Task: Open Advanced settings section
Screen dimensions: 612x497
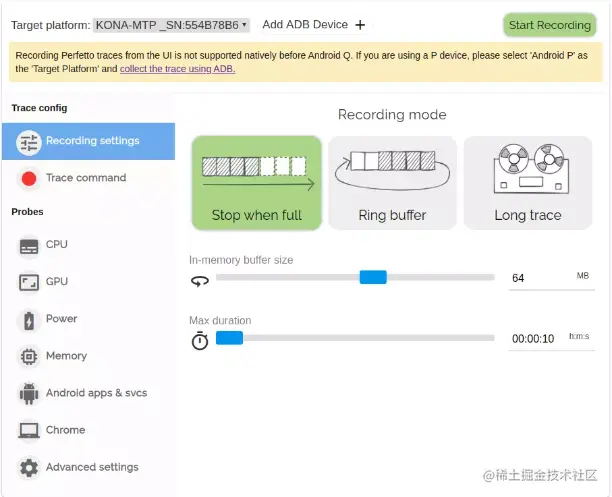Action: [x=89, y=467]
